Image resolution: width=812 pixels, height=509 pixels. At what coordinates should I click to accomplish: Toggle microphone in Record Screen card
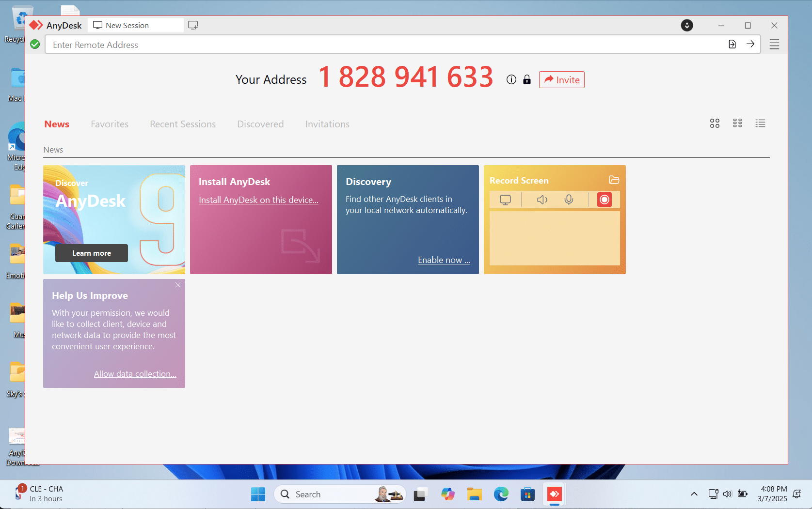[x=569, y=200]
